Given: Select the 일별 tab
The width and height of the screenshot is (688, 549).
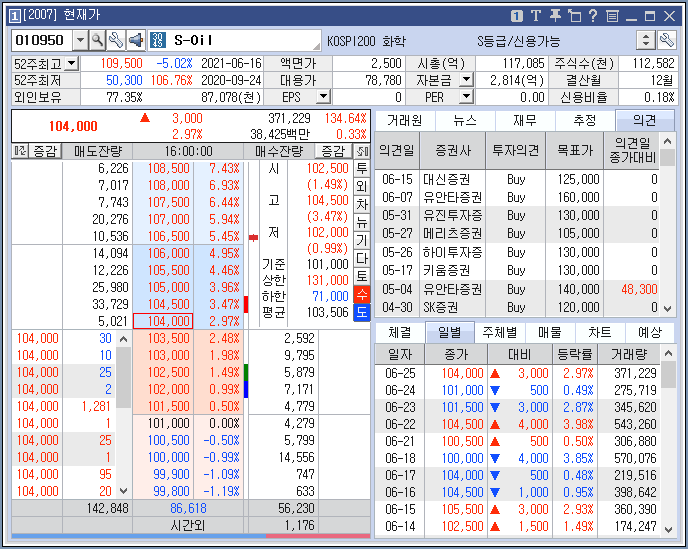Looking at the screenshot, I should 450,333.
